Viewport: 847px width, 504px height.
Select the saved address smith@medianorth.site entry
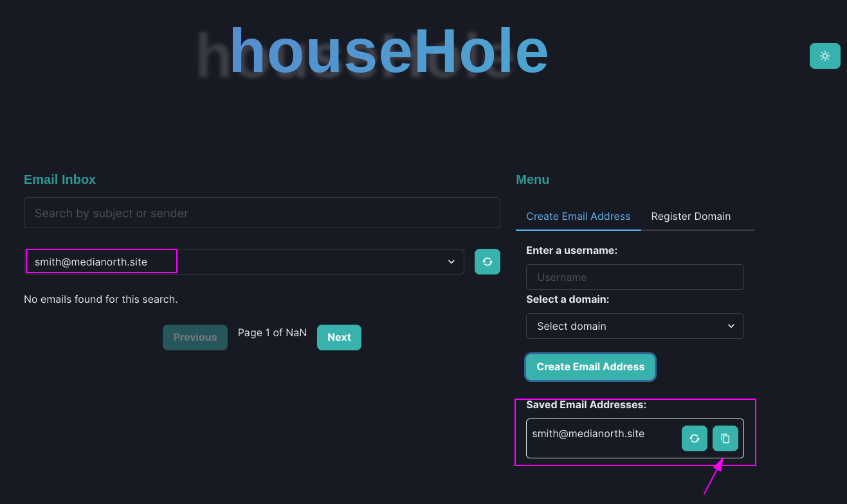(x=588, y=433)
